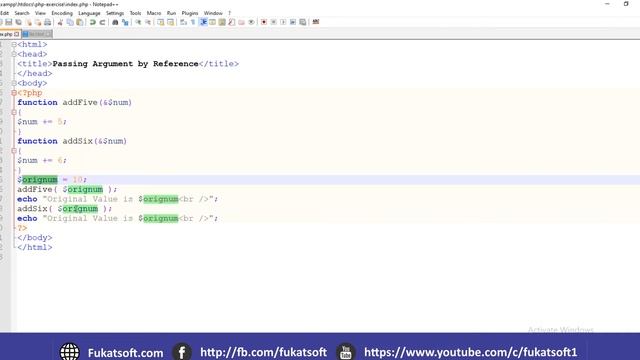This screenshot has height=360, width=640.
Task: Redo the edit via toolbar arrow
Action: [x=102, y=22]
